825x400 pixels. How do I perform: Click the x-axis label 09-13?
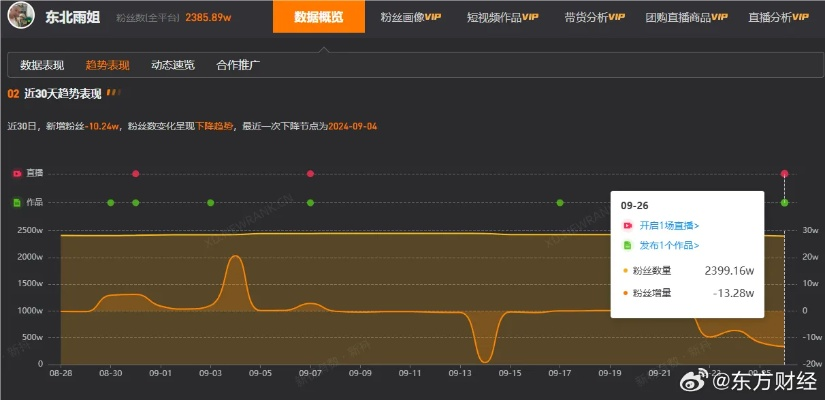click(x=460, y=373)
